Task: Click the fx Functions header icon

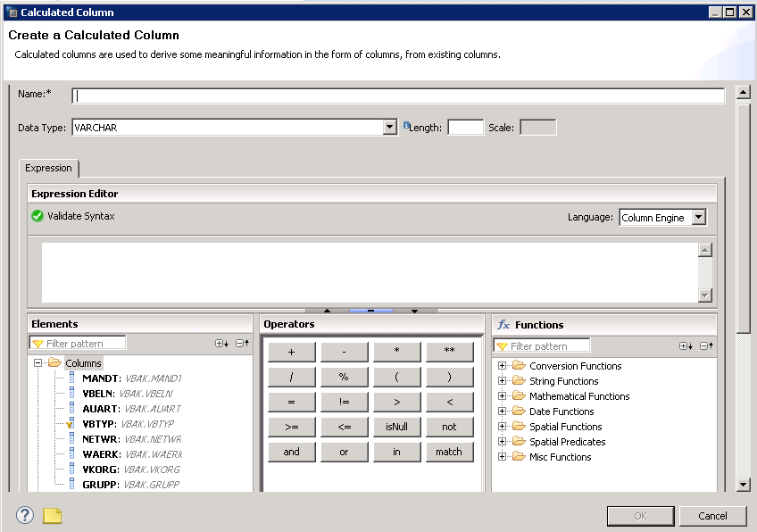Action: (503, 324)
